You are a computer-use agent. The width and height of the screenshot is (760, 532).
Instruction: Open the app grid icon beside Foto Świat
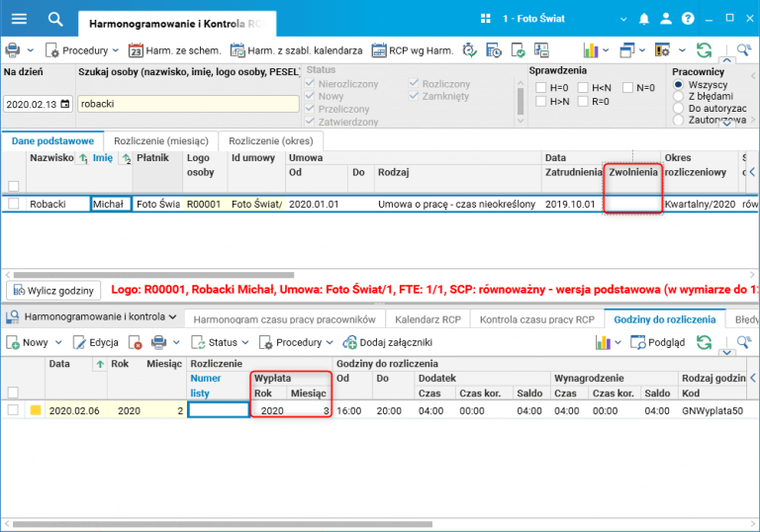tap(485, 19)
